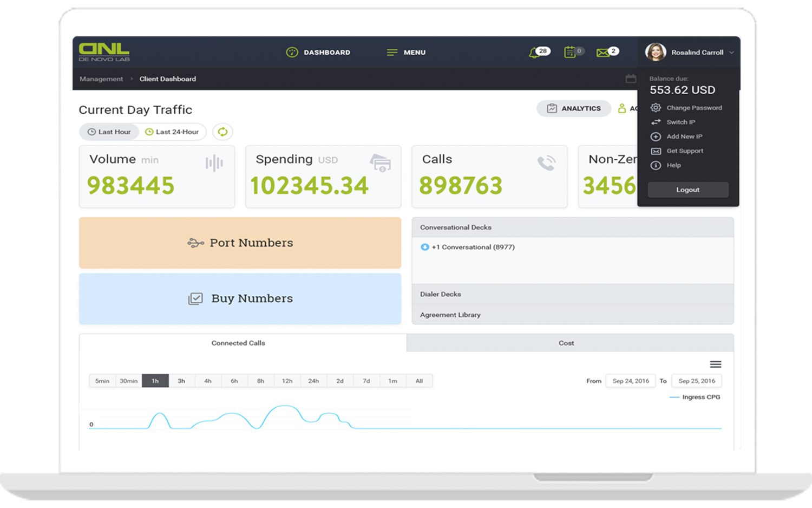Image resolution: width=812 pixels, height=508 pixels.
Task: Expand the Agreement Library section
Action: [x=573, y=315]
